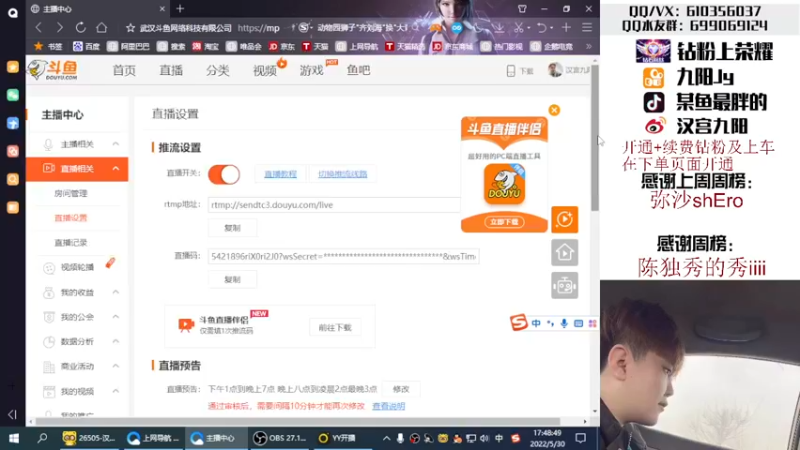The image size is (800, 450).
Task: Click the volume icon in the system tray
Action: click(484, 438)
